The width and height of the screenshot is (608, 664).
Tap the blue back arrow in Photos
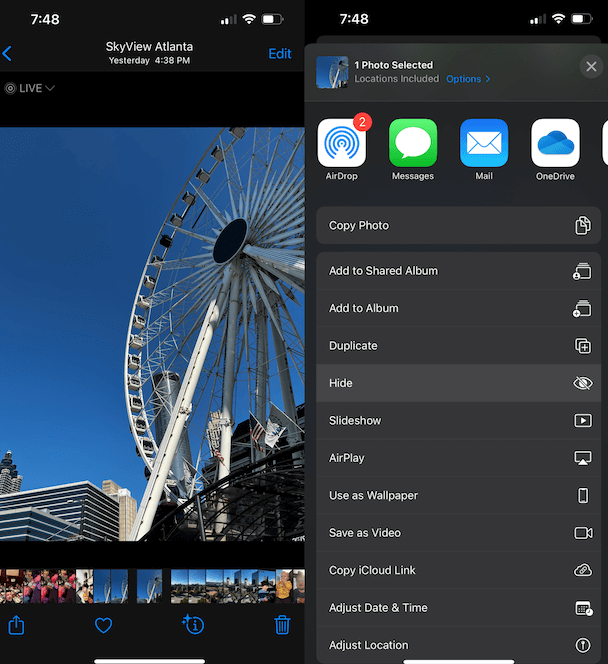(7, 53)
